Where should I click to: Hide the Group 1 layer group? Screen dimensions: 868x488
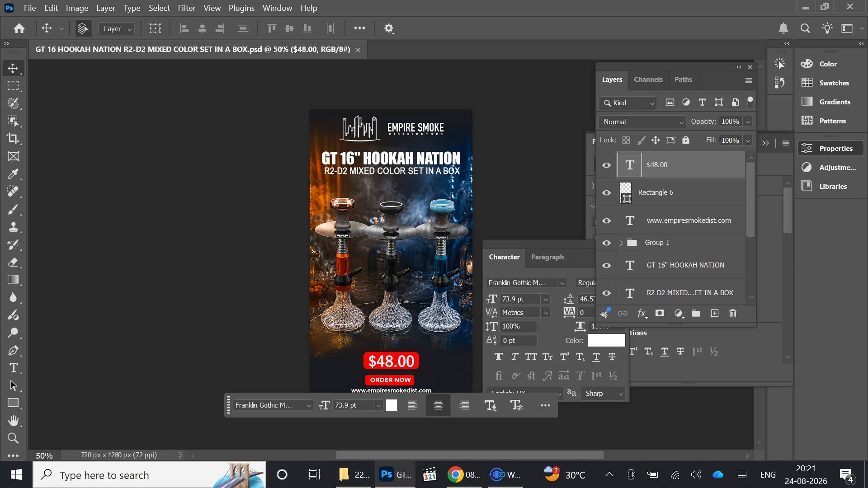click(x=607, y=243)
